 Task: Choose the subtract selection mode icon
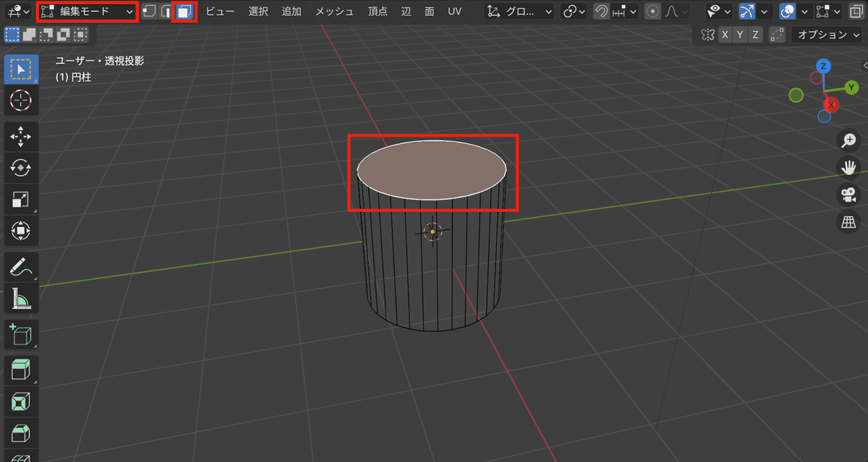click(x=47, y=34)
